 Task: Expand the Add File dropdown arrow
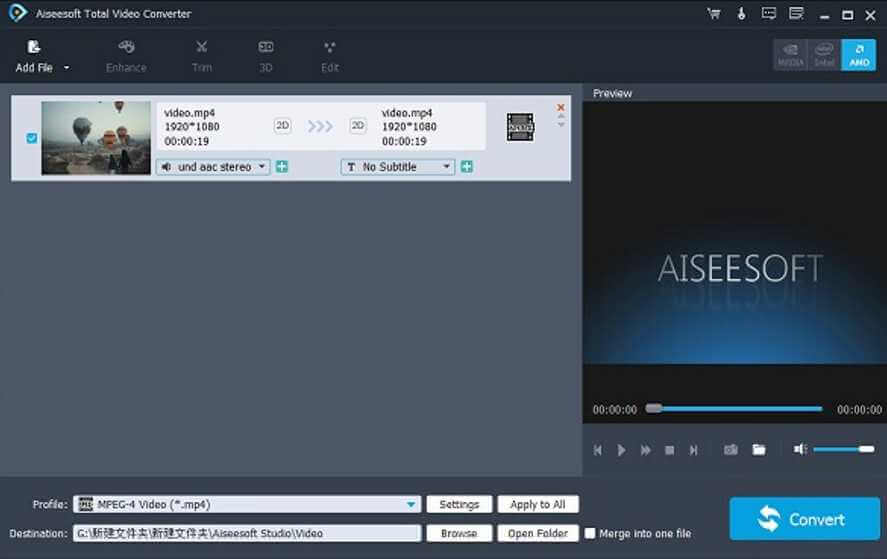pos(66,68)
